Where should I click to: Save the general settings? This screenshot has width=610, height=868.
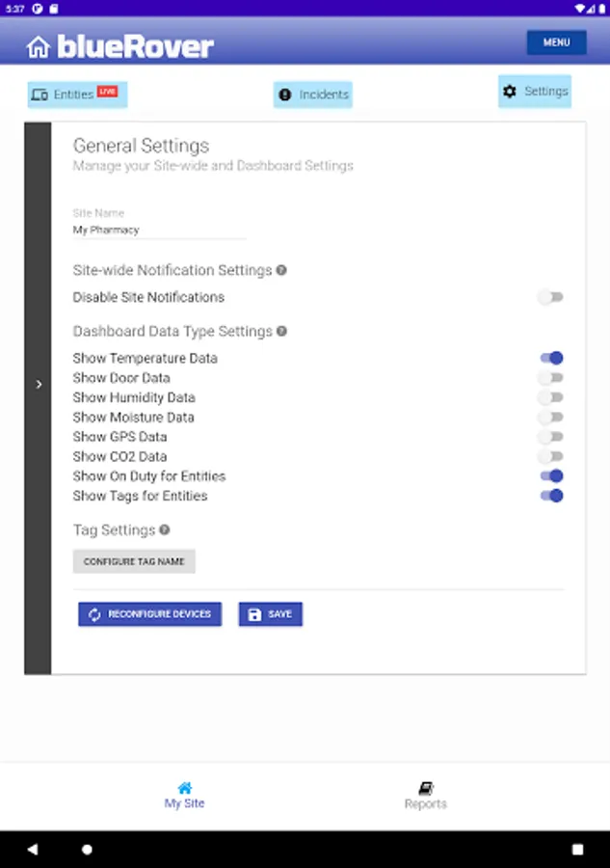point(271,614)
